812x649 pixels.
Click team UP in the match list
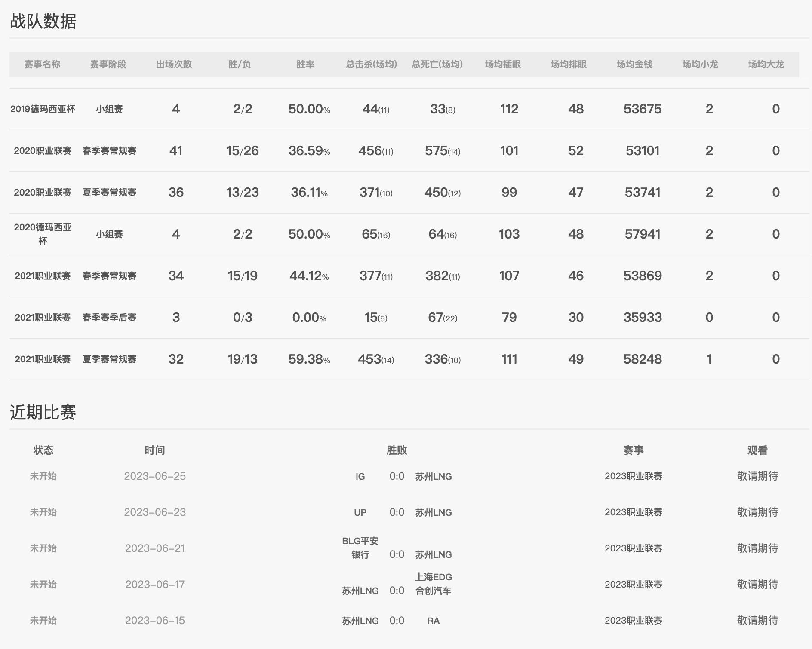(360, 512)
